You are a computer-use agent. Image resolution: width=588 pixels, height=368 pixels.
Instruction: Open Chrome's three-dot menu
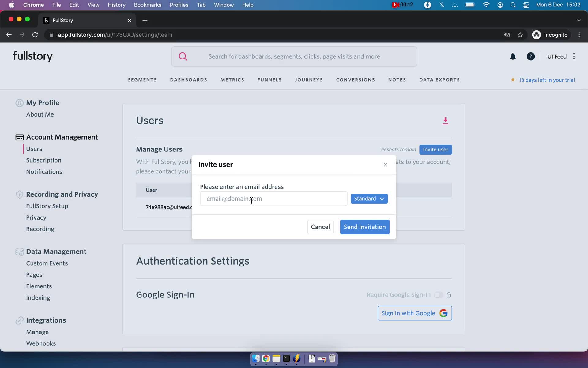pos(579,35)
